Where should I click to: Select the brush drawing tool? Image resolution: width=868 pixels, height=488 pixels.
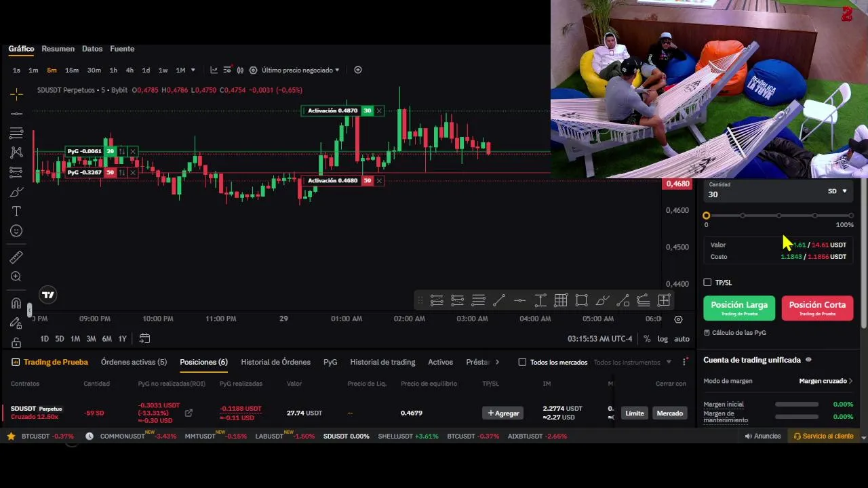tap(16, 192)
